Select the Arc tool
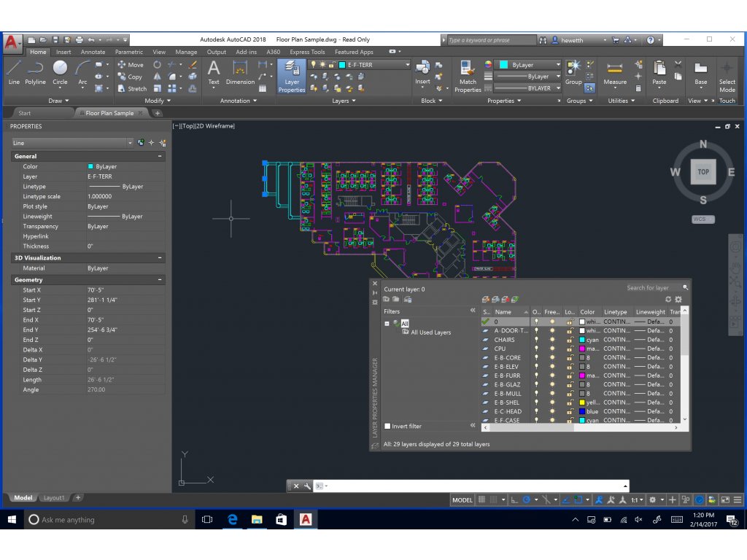The image size is (747, 560). pyautogui.click(x=82, y=73)
